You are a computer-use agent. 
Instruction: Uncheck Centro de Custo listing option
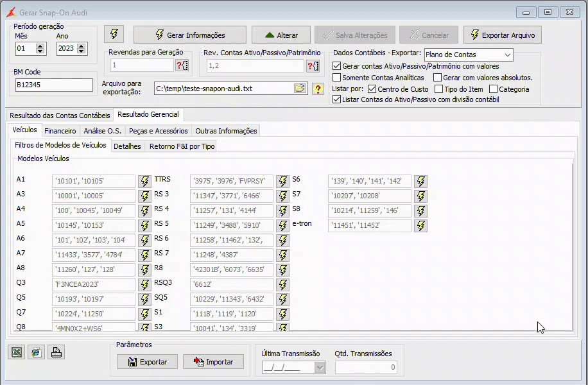click(x=372, y=89)
